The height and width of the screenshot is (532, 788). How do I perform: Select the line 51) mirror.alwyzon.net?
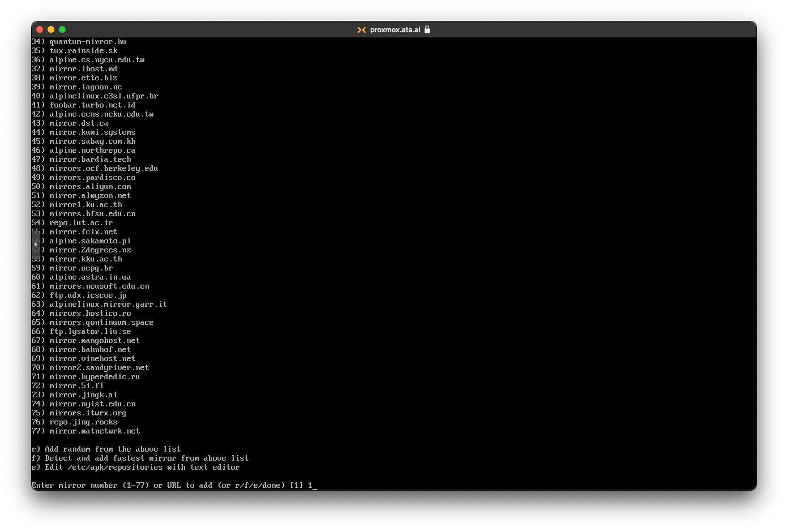(x=82, y=196)
